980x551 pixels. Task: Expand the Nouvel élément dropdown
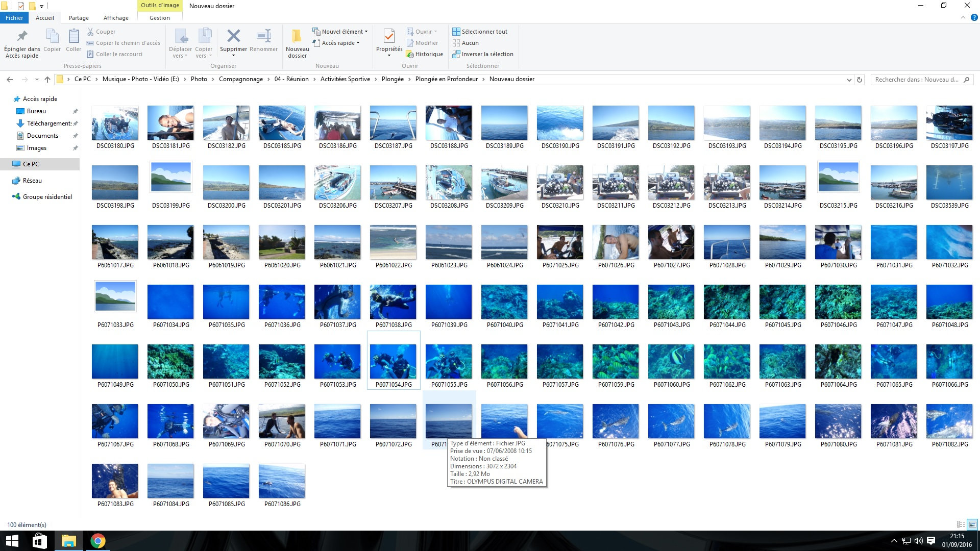click(341, 32)
